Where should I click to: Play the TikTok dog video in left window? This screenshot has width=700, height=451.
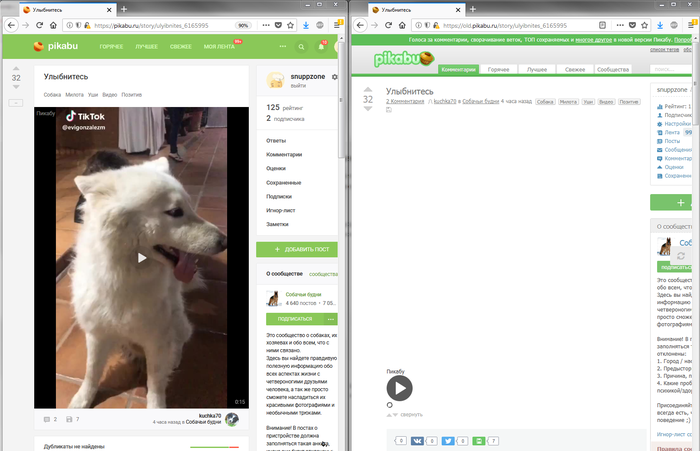(x=141, y=257)
